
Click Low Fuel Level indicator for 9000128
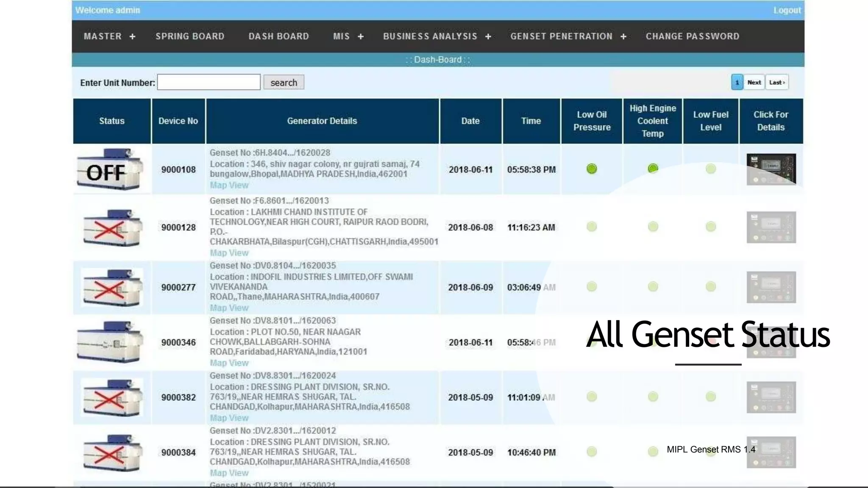(x=711, y=227)
